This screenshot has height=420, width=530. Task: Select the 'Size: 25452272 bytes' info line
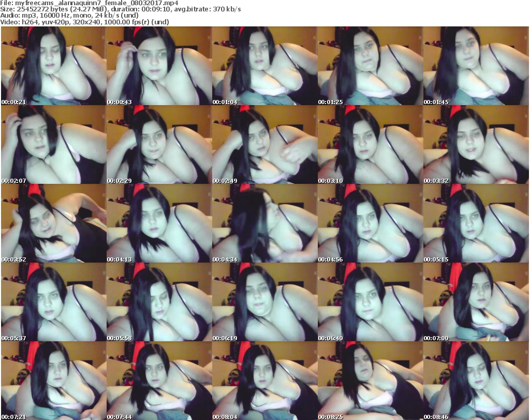coord(120,9)
